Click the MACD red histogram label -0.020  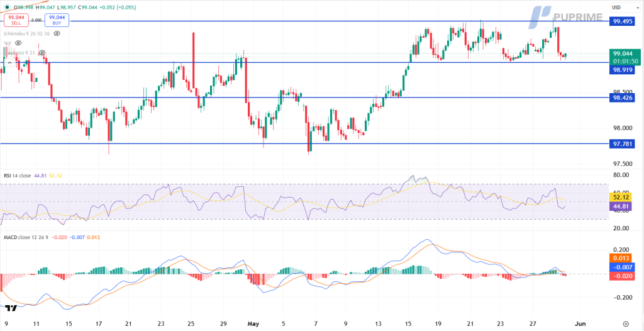[623, 276]
